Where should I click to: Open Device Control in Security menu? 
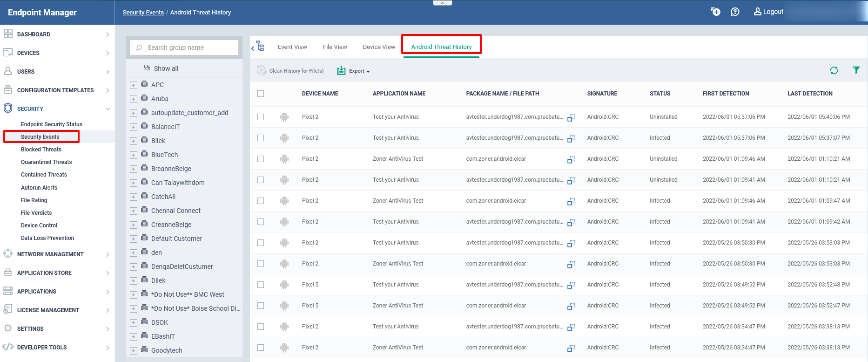[x=39, y=225]
